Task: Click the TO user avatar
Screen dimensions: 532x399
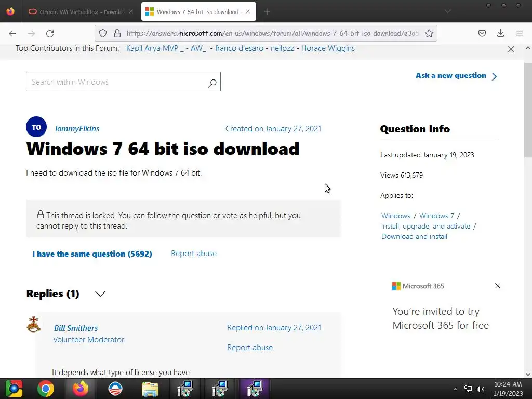Action: (36, 127)
